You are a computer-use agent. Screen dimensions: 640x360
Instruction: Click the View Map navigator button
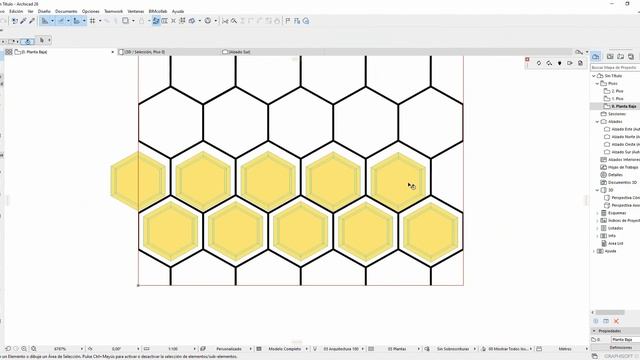point(610,56)
